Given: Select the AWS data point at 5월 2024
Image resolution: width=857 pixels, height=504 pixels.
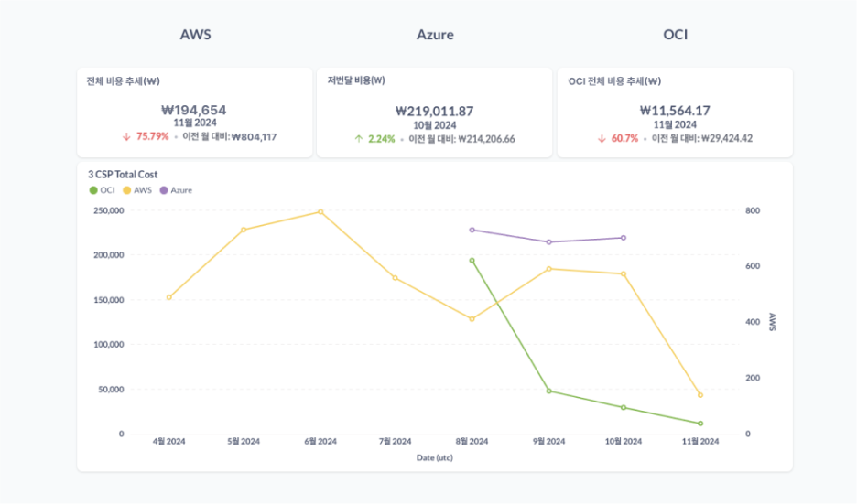Looking at the screenshot, I should tap(244, 230).
